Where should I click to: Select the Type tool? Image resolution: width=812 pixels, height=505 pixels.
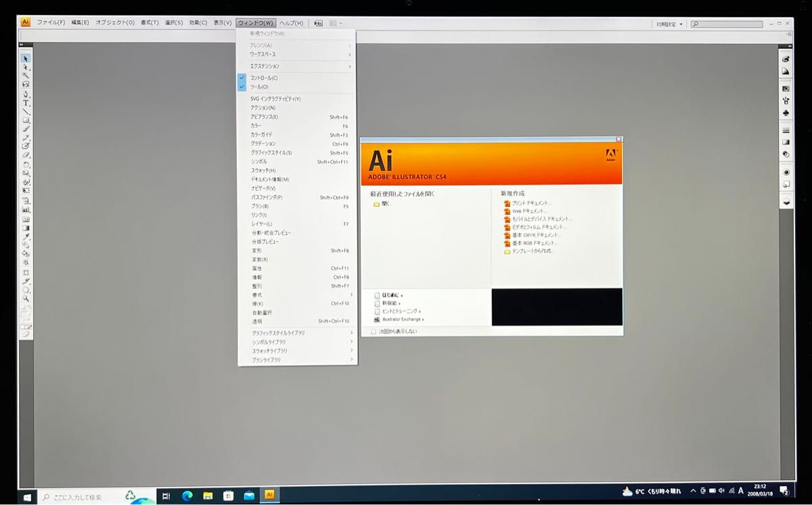26,103
